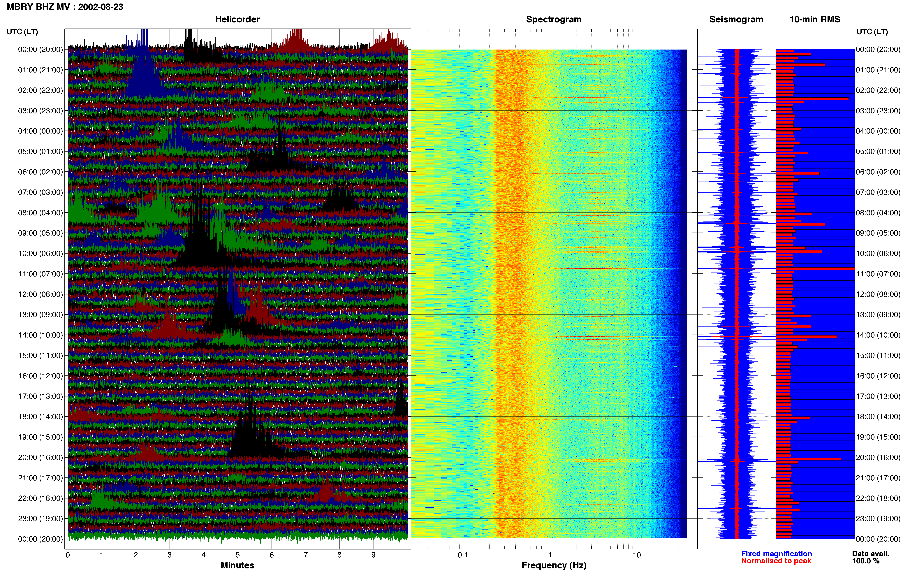Click the long RMS bar just before 20:00
This screenshot has height=578, width=924.
tap(809, 459)
